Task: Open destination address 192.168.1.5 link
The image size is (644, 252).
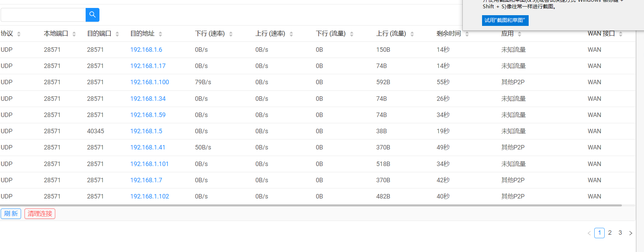Action: point(146,131)
